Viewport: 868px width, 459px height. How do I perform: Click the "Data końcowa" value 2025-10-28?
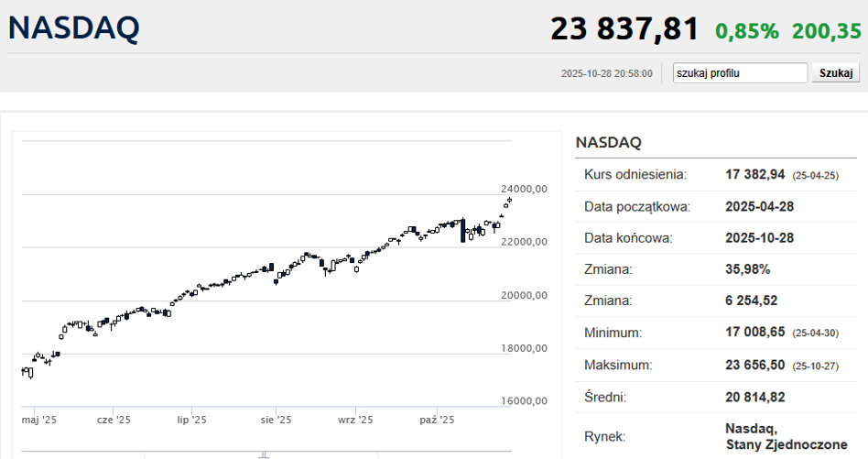click(759, 238)
